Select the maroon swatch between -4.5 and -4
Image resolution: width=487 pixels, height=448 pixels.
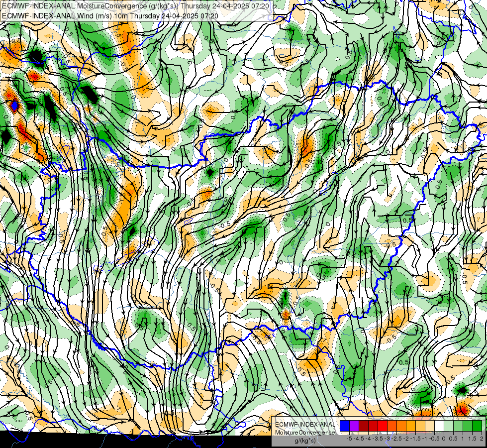(x=364, y=426)
